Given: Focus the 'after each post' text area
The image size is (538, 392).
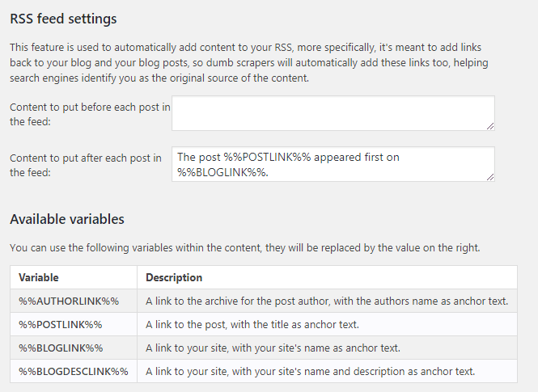Looking at the screenshot, I should click(x=333, y=163).
